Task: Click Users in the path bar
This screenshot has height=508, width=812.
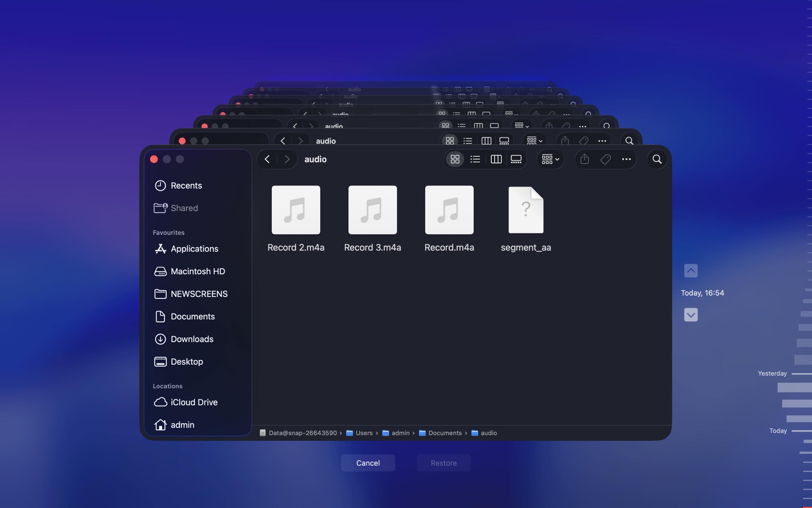Action: 359,433
